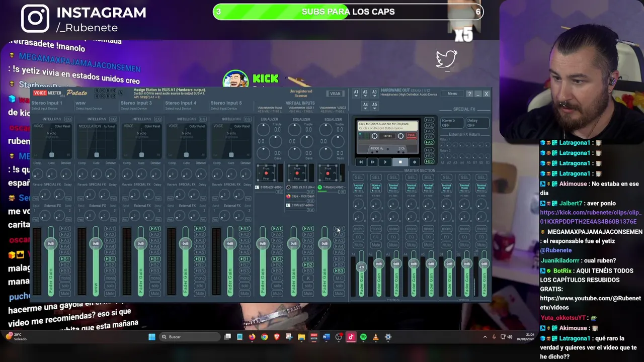Open the A2 hardware output device dropdown
Screen dimensions: 644x362
365,93
